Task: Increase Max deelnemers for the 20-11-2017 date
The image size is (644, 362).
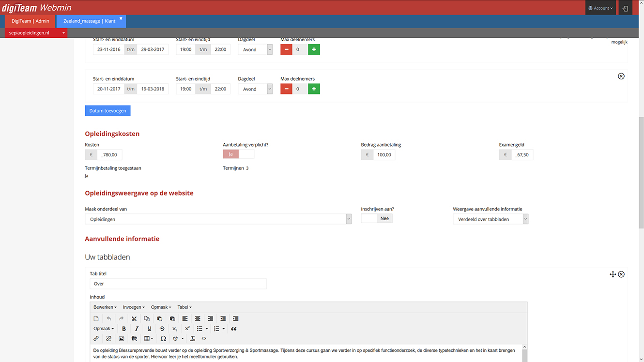Action: click(314, 89)
